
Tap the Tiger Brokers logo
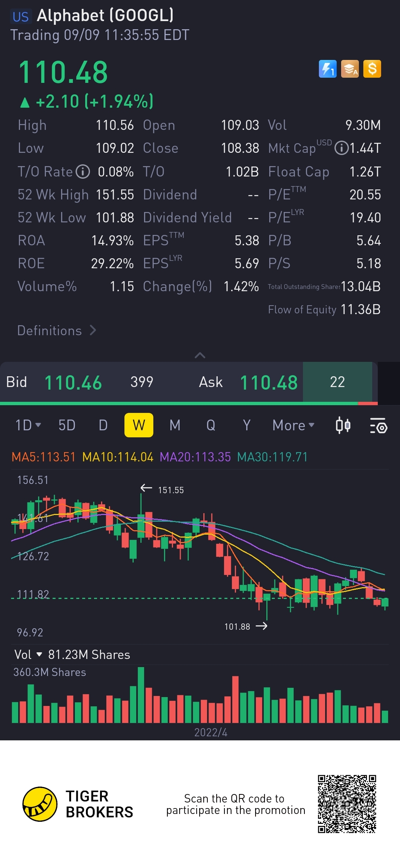[78, 804]
